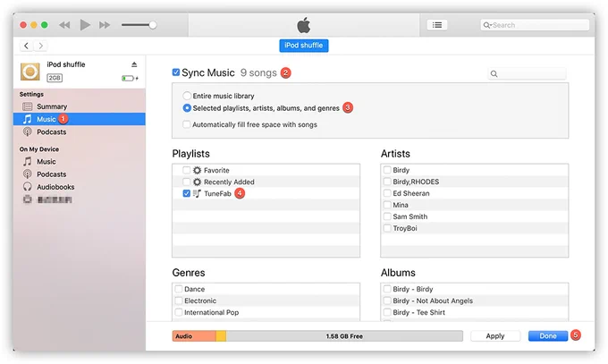Check the Electronic genre

click(x=178, y=301)
